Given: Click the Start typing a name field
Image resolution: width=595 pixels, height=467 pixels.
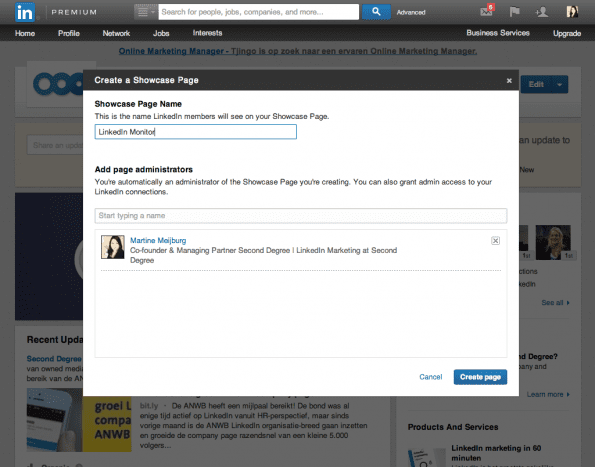Looking at the screenshot, I should coord(301,215).
